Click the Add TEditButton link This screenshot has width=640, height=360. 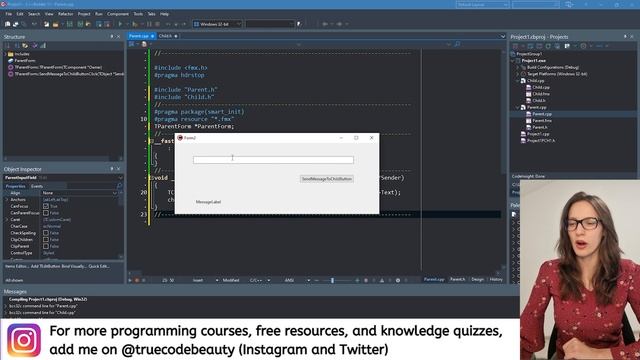[45, 266]
